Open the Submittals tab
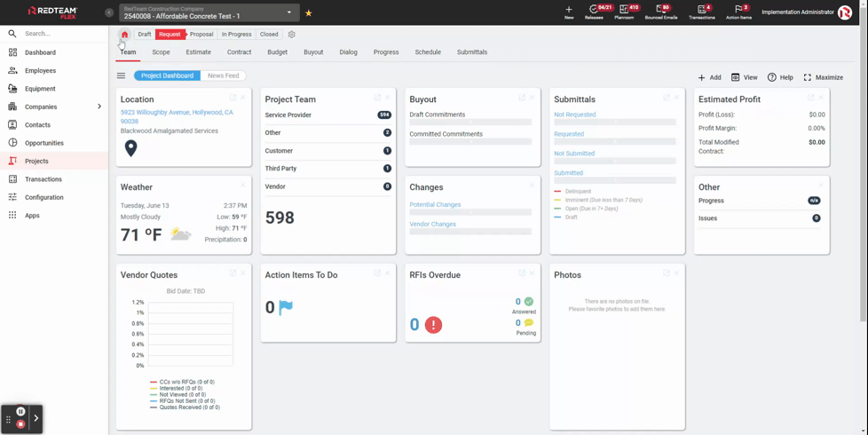868x435 pixels. [472, 52]
